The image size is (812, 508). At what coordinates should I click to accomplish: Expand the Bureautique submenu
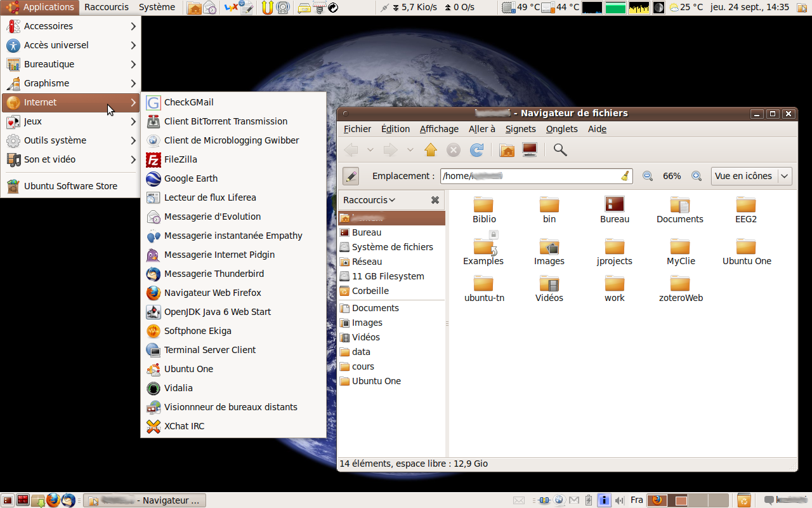[x=71, y=64]
